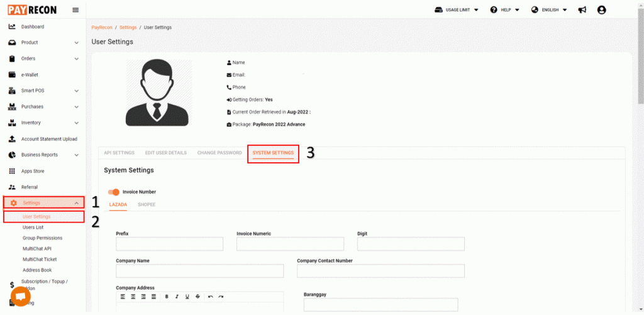Open the Usage Limit dropdown
This screenshot has height=315, width=644.
[457, 10]
